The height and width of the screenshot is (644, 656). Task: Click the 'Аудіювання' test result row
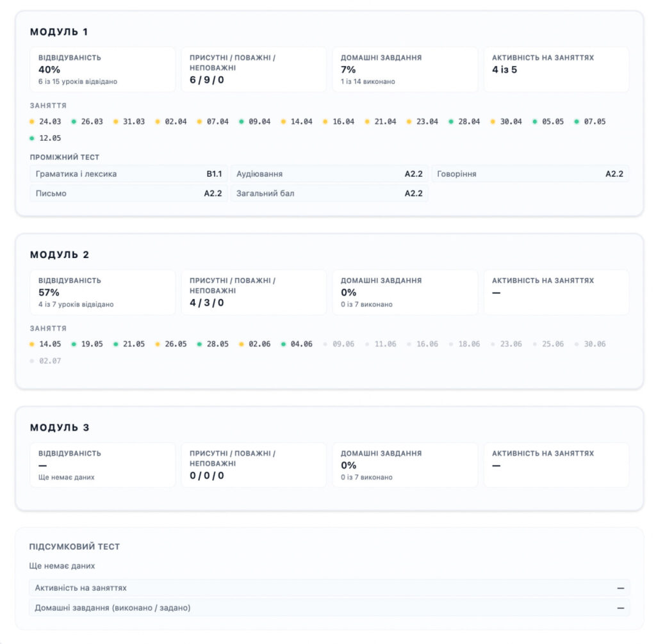pos(329,174)
